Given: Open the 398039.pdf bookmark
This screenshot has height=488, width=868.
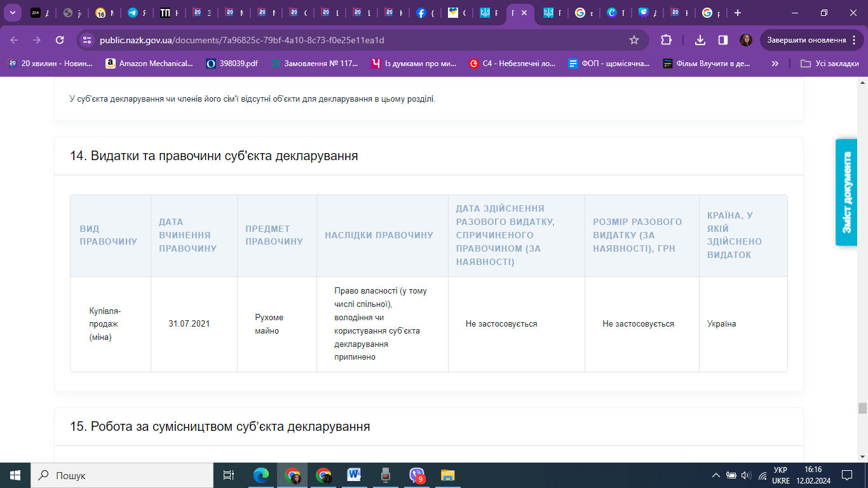Looking at the screenshot, I should 232,64.
